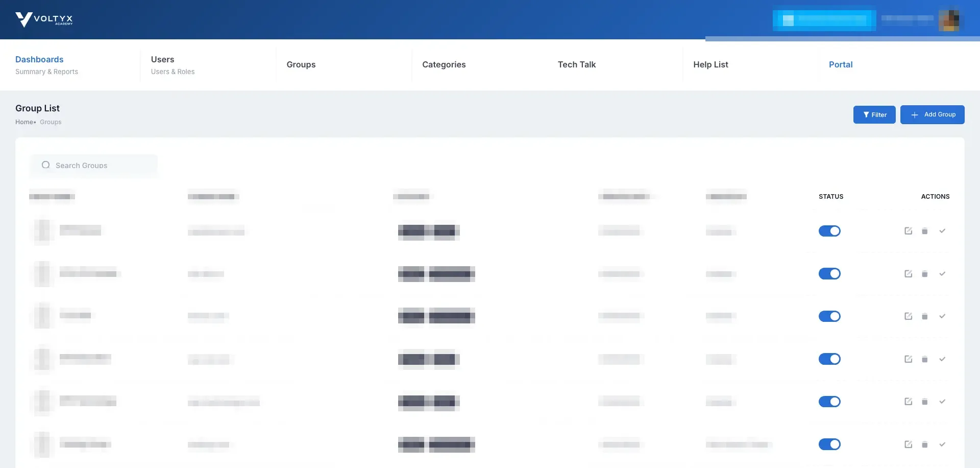
Task: Click the checkmark icon in the fourth group row
Action: [x=942, y=359]
